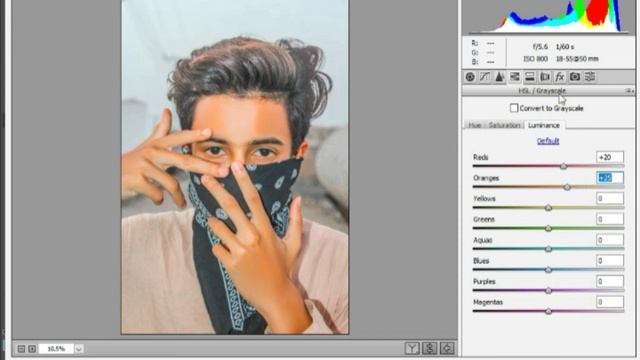Click the f/5.6 aperture readout
Screen dimensions: 640x360
[x=540, y=47]
